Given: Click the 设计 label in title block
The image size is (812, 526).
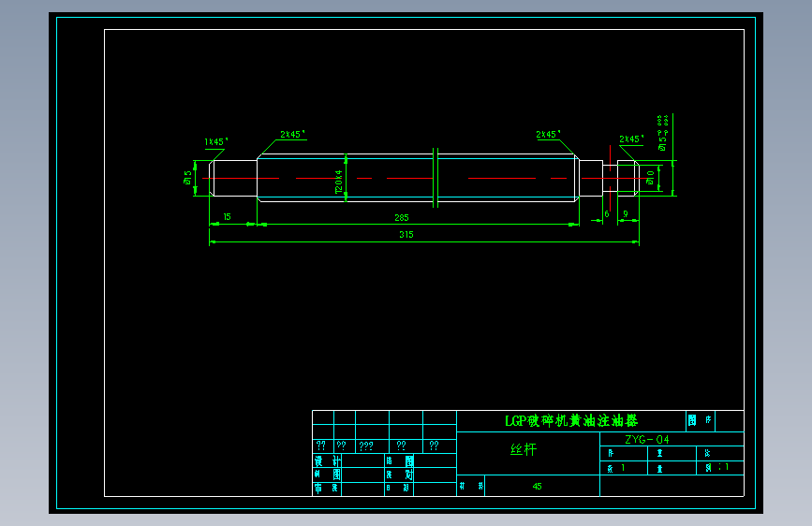Looking at the screenshot, I should coord(327,460).
